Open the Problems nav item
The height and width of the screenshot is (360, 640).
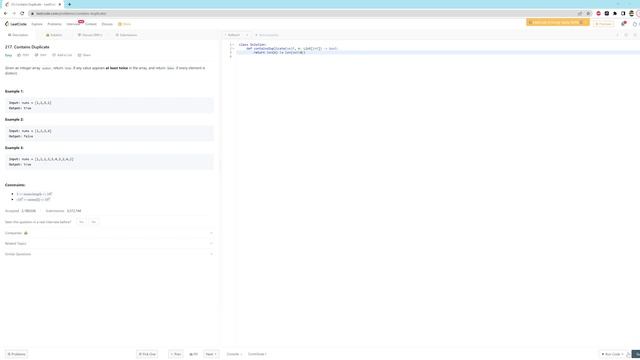(x=54, y=24)
